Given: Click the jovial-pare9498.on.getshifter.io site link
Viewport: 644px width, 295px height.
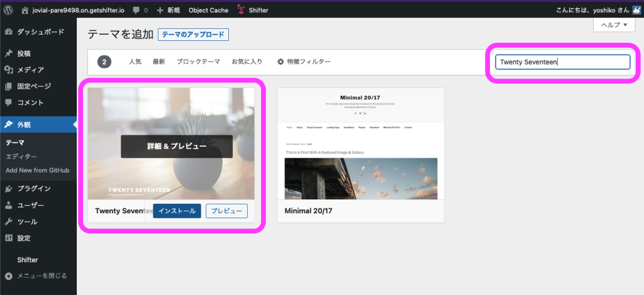Looking at the screenshot, I should click(x=79, y=10).
